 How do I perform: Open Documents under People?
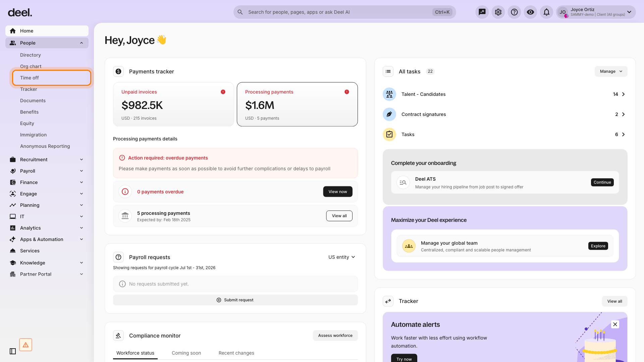click(33, 101)
